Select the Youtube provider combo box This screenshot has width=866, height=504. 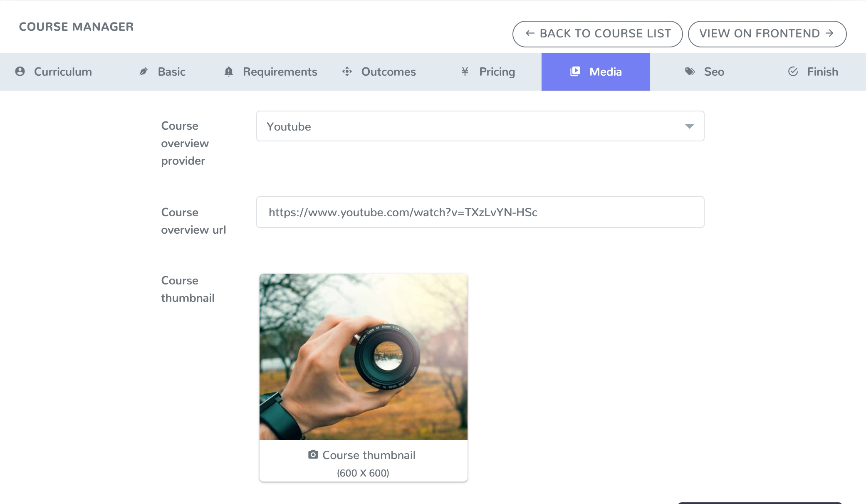point(480,126)
